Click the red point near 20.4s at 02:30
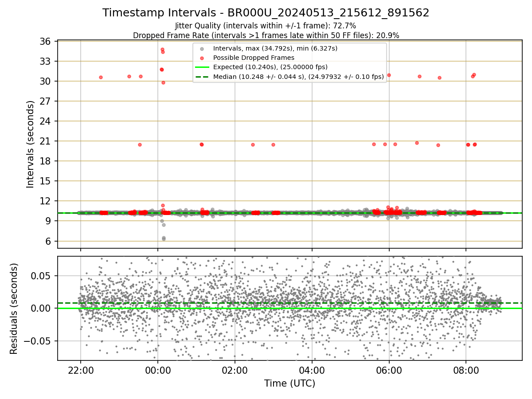 click(253, 145)
